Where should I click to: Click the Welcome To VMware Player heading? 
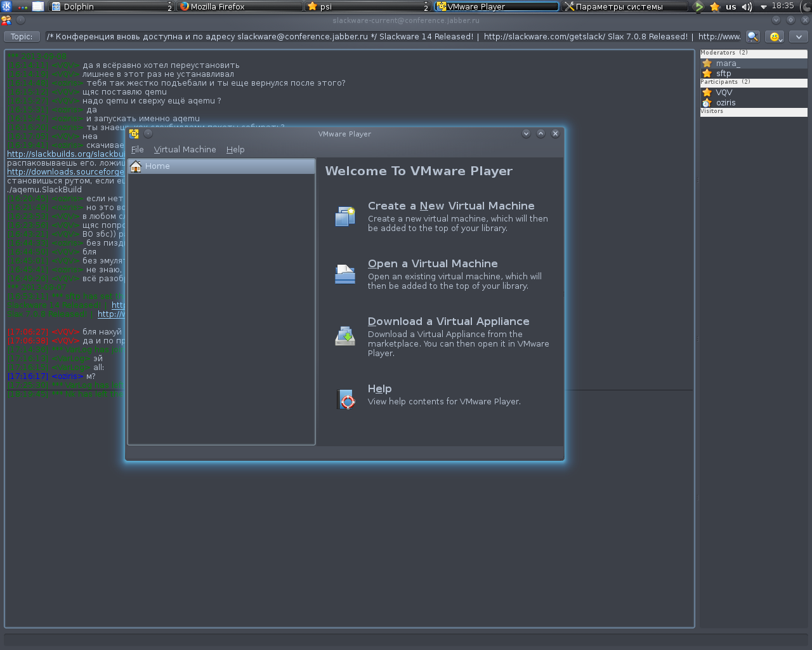[419, 171]
